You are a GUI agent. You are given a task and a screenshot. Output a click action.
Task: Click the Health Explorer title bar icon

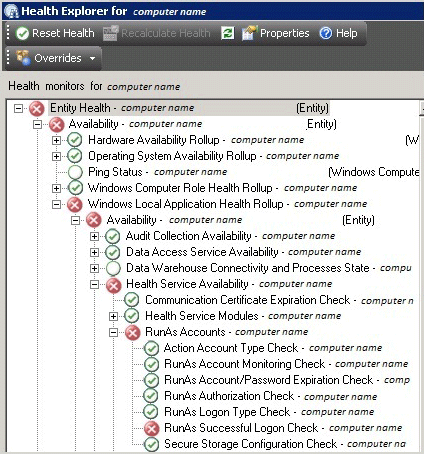(x=11, y=11)
